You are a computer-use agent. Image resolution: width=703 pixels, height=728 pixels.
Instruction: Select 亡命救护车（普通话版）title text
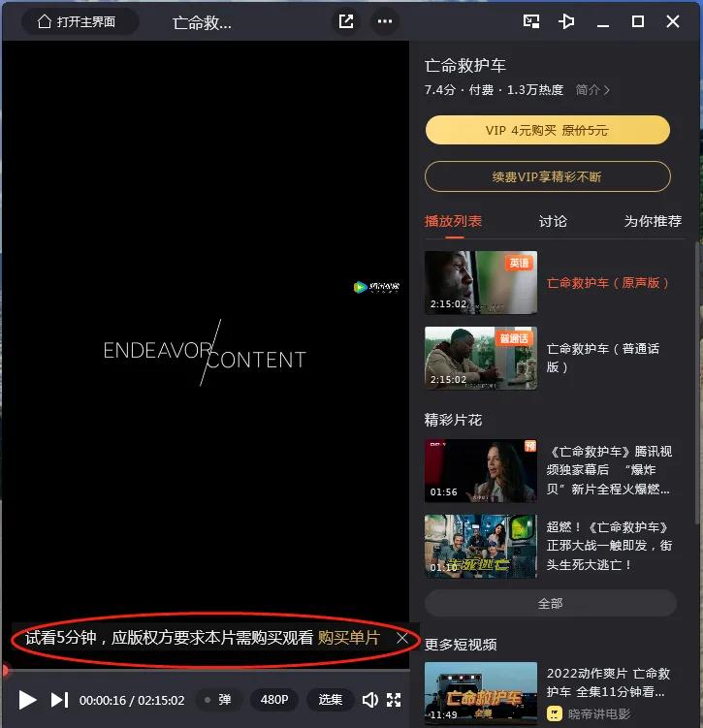(603, 358)
